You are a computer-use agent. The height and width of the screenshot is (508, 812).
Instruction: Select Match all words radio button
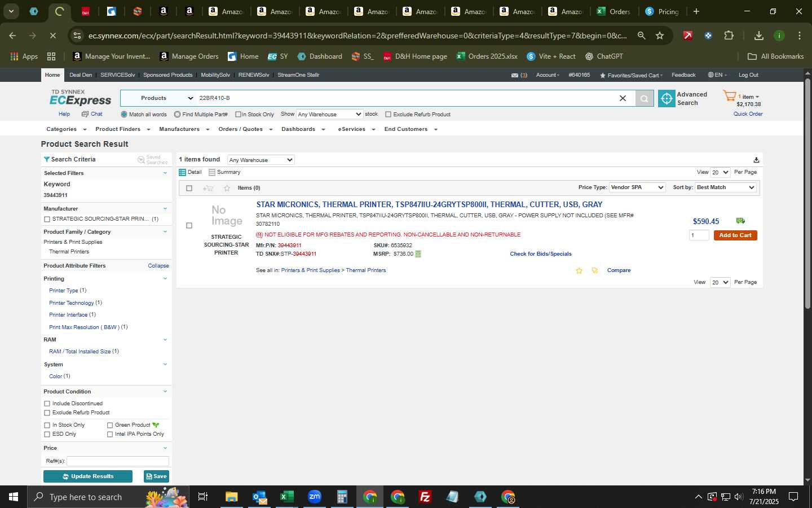click(x=124, y=115)
